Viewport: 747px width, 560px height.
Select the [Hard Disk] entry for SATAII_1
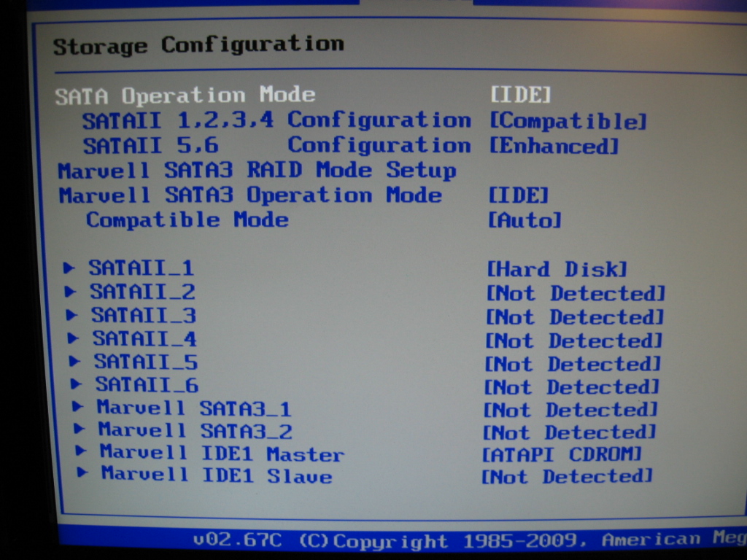[557, 269]
